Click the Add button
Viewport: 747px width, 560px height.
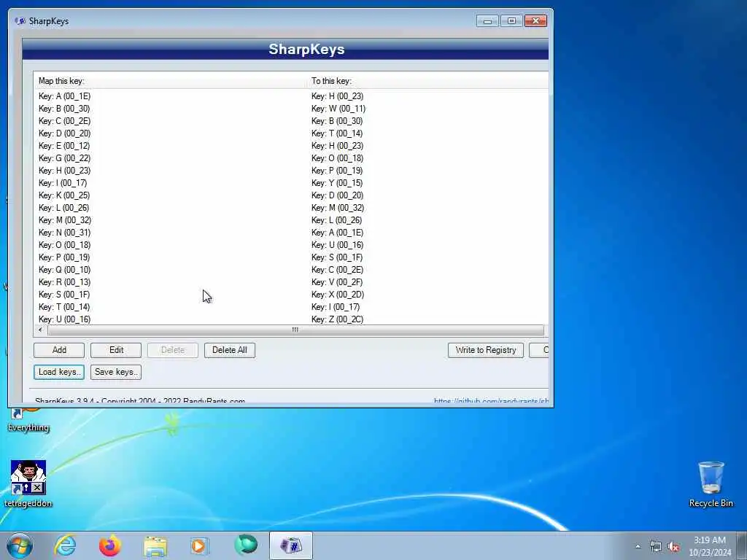coord(59,350)
